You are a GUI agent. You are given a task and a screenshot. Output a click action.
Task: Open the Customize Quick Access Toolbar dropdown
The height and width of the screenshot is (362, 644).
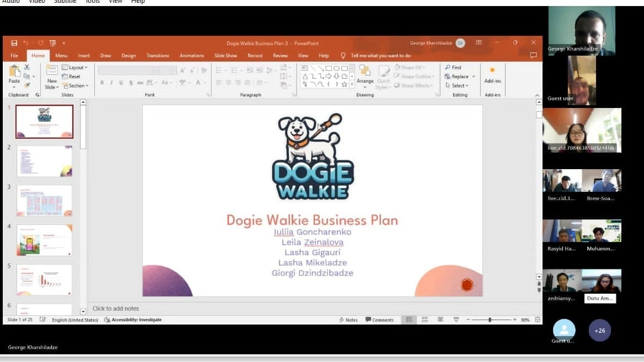pos(63,43)
